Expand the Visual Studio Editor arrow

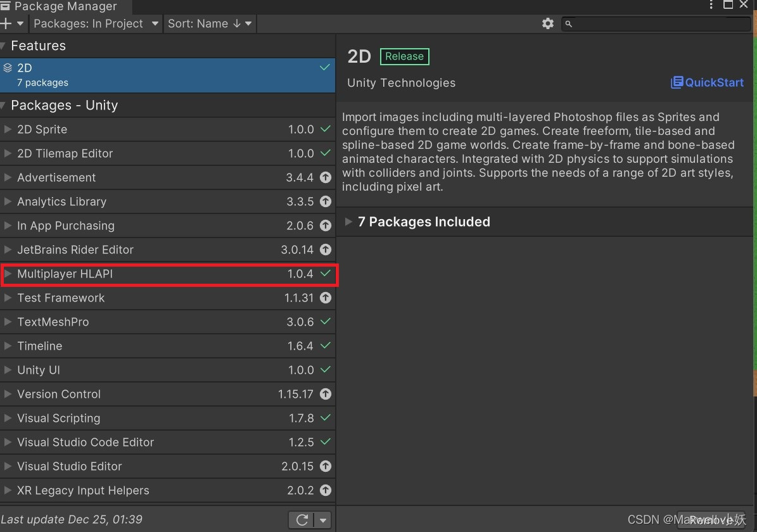pyautogui.click(x=7, y=466)
